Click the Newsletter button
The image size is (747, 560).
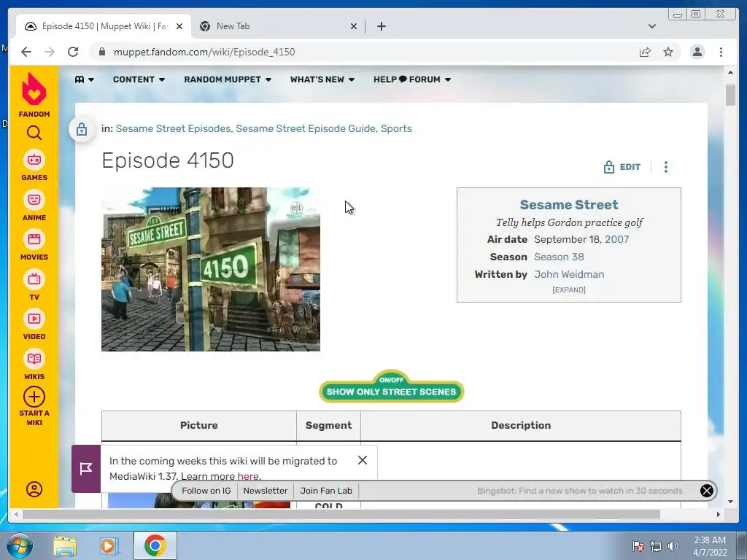266,491
